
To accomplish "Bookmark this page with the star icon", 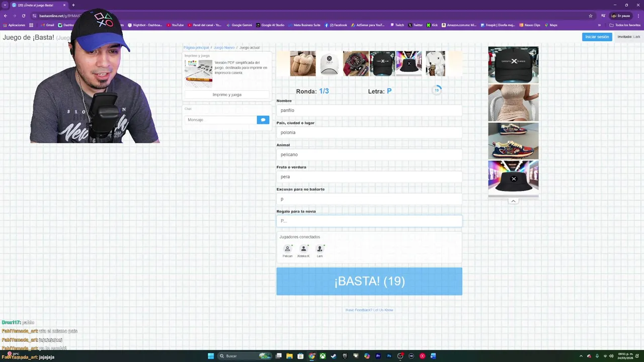I will pyautogui.click(x=591, y=16).
